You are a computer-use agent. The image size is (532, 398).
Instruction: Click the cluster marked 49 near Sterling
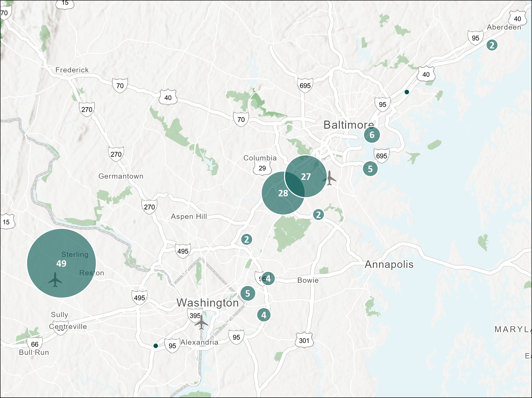pyautogui.click(x=61, y=263)
